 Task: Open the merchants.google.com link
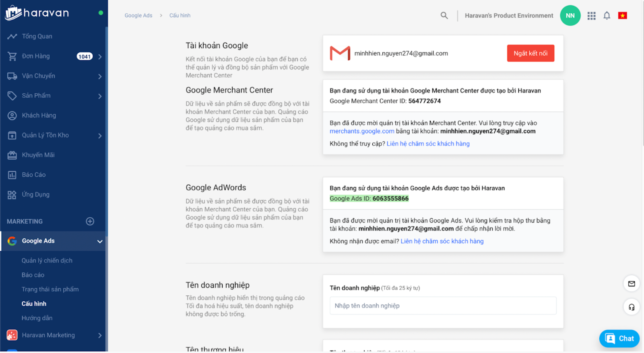362,131
